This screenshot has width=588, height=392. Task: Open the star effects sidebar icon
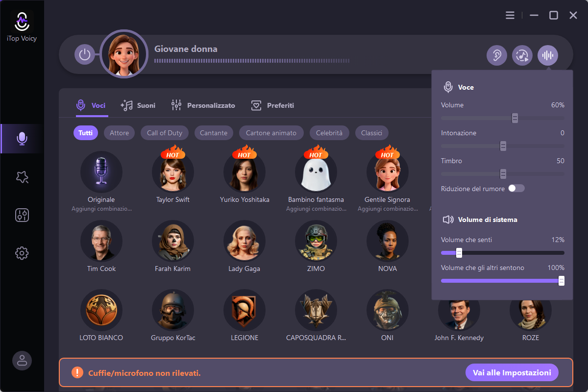22,177
